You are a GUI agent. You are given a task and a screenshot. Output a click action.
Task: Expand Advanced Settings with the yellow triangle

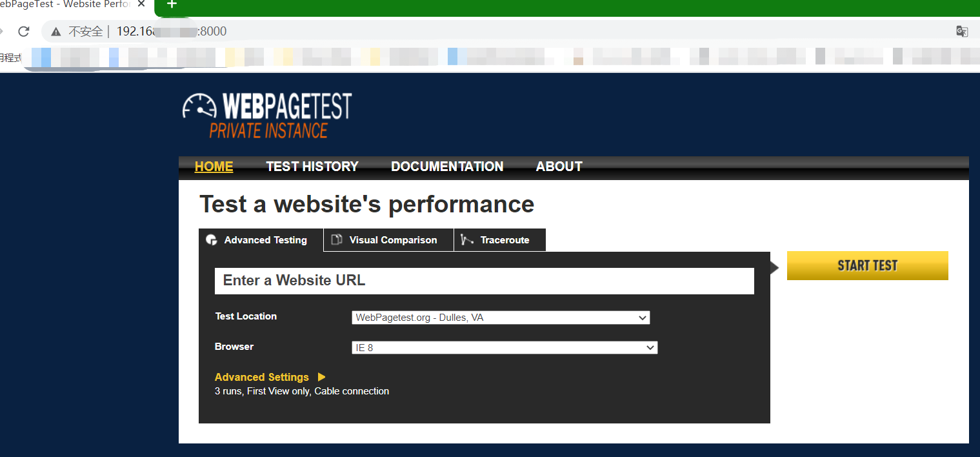321,377
